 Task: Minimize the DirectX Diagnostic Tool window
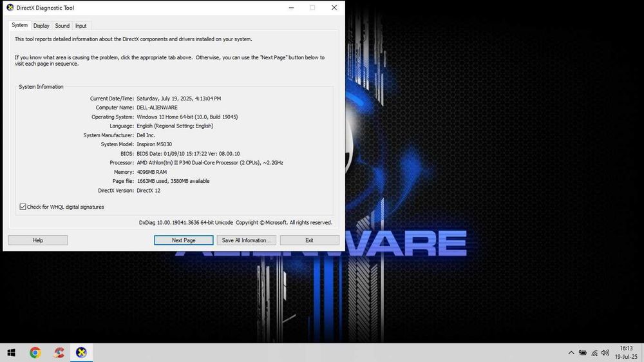pyautogui.click(x=291, y=7)
